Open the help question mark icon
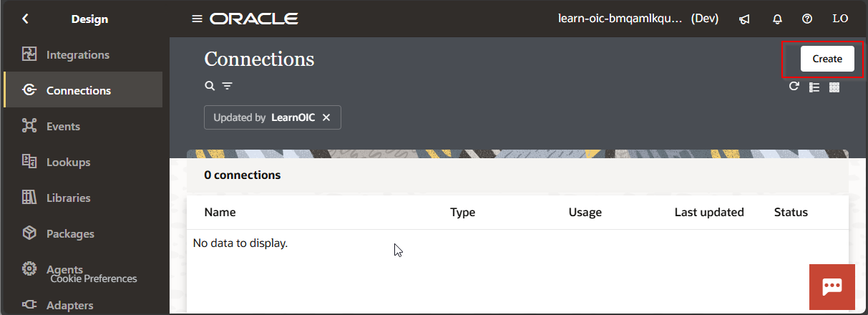The image size is (868, 315). pyautogui.click(x=807, y=19)
